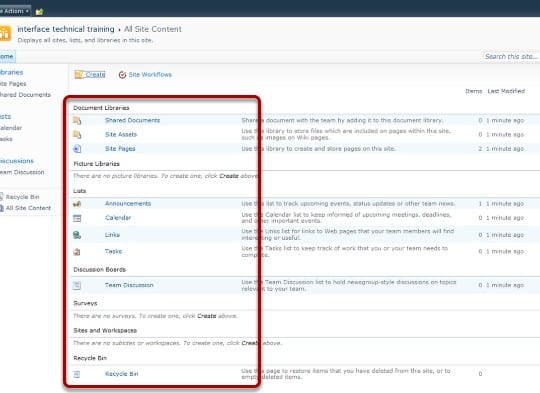540x393 pixels.
Task: Open Recycle Bin in the left navigation
Action: (x=22, y=197)
